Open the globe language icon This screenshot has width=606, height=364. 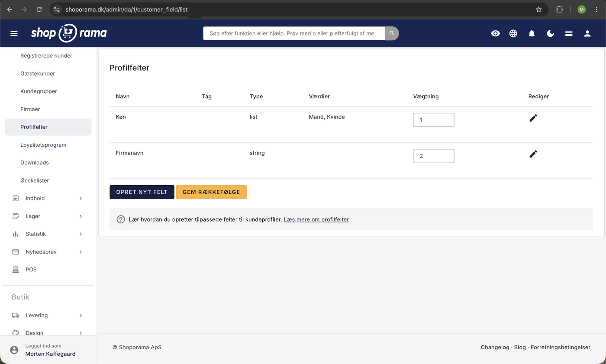[x=513, y=33]
